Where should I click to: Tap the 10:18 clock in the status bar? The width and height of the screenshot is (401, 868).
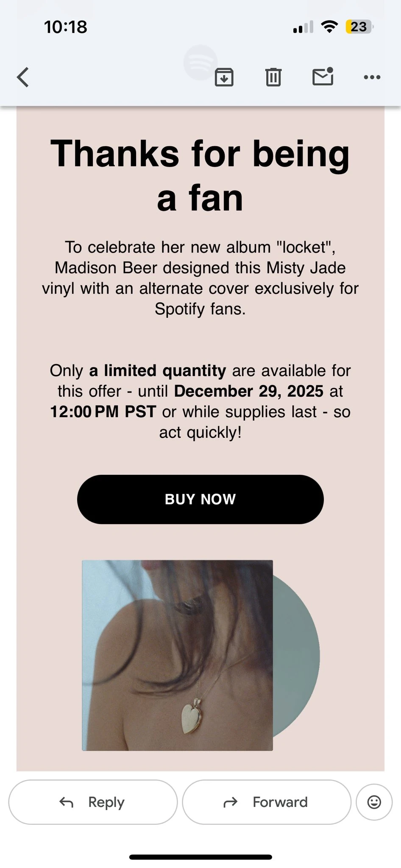tap(66, 27)
